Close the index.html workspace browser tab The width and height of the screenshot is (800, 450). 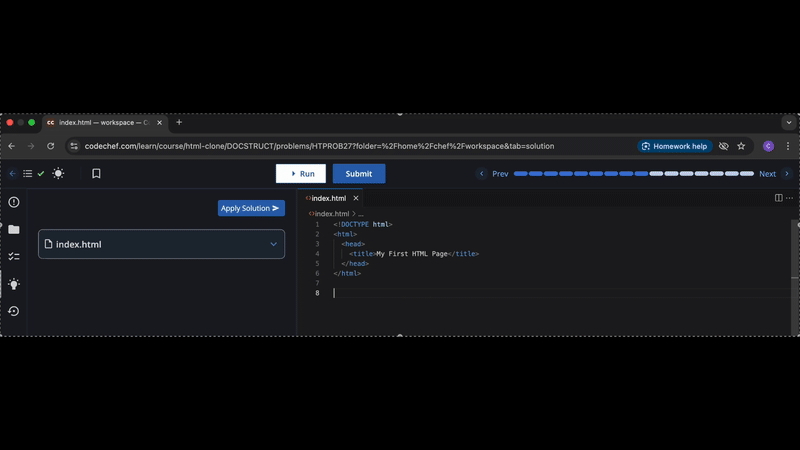[x=160, y=122]
